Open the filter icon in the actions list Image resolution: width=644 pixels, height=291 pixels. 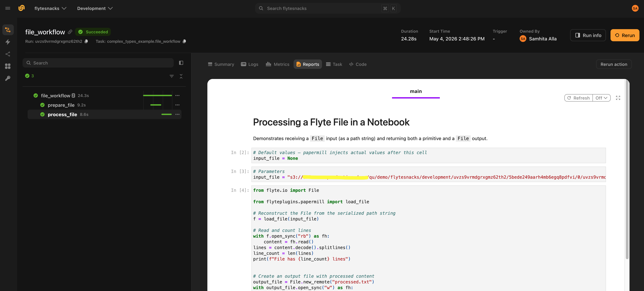(172, 76)
